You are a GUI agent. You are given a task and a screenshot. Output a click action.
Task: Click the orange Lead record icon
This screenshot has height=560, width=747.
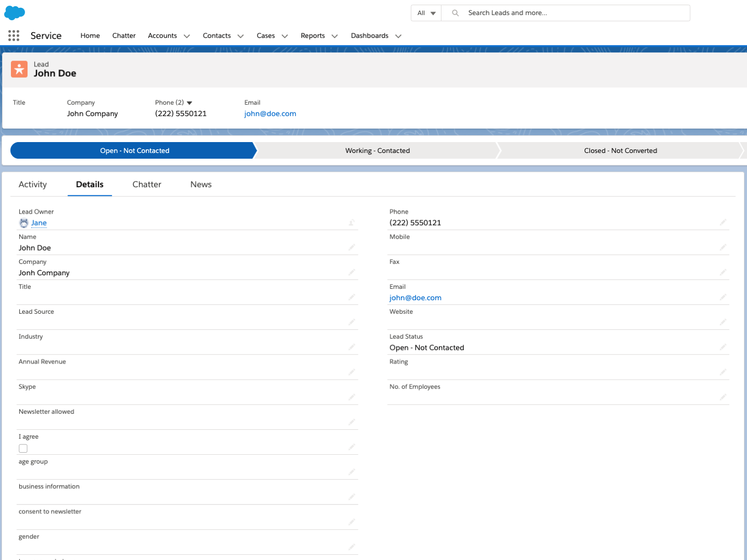pyautogui.click(x=19, y=69)
